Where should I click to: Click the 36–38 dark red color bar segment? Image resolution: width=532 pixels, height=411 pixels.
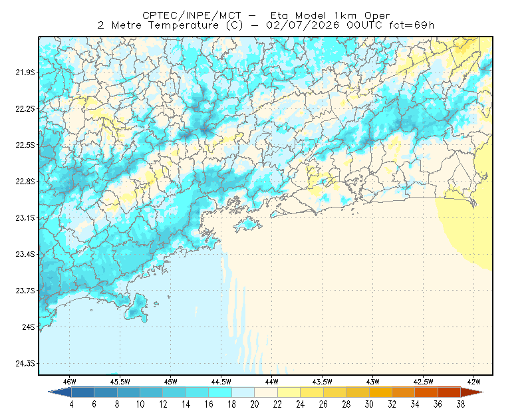450,392
